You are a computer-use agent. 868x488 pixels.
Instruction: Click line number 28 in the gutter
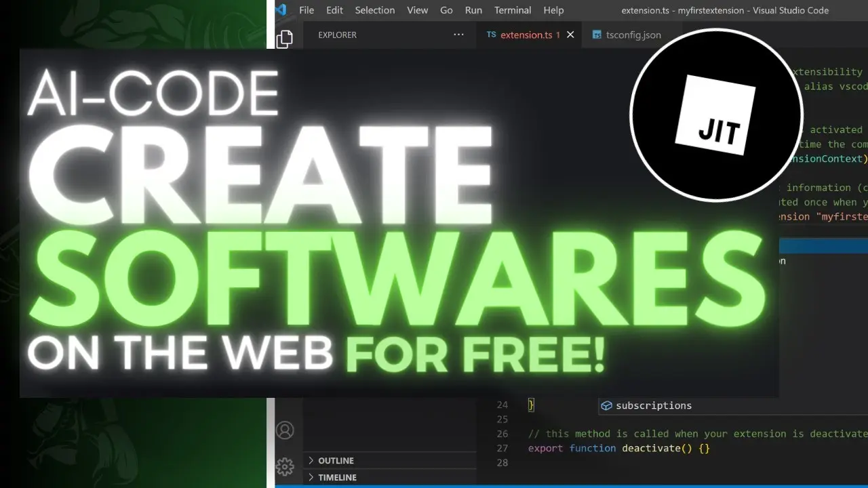coord(502,462)
